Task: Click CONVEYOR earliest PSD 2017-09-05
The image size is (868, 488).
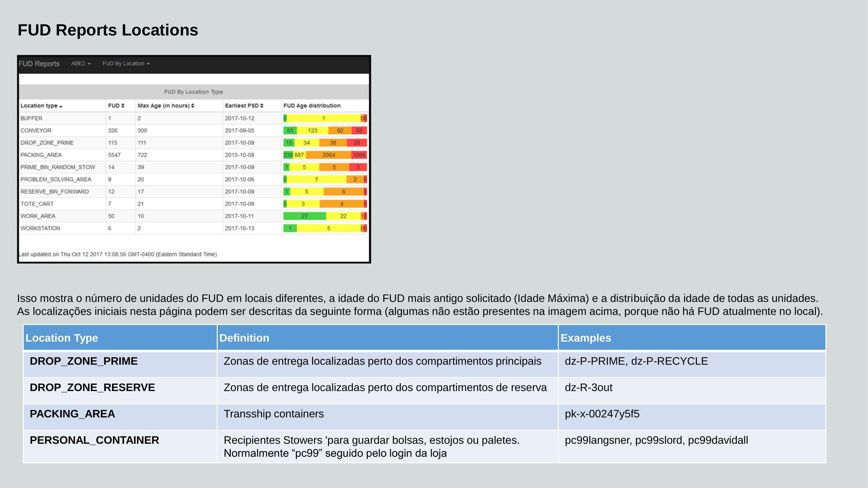Action: (x=240, y=130)
